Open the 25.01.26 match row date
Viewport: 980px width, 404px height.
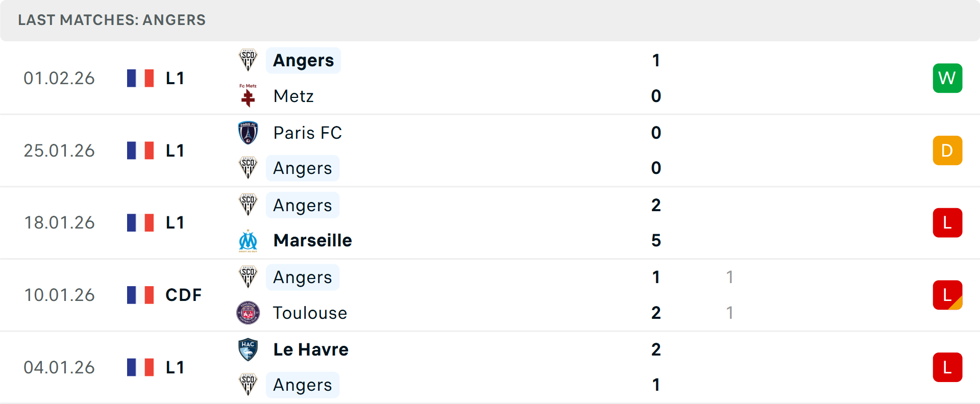point(59,150)
